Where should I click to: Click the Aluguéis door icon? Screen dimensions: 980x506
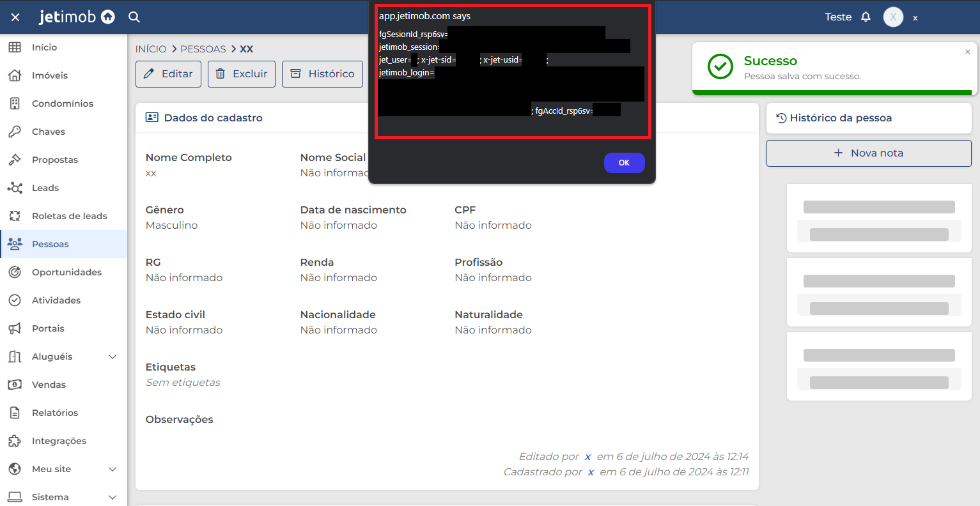point(15,356)
